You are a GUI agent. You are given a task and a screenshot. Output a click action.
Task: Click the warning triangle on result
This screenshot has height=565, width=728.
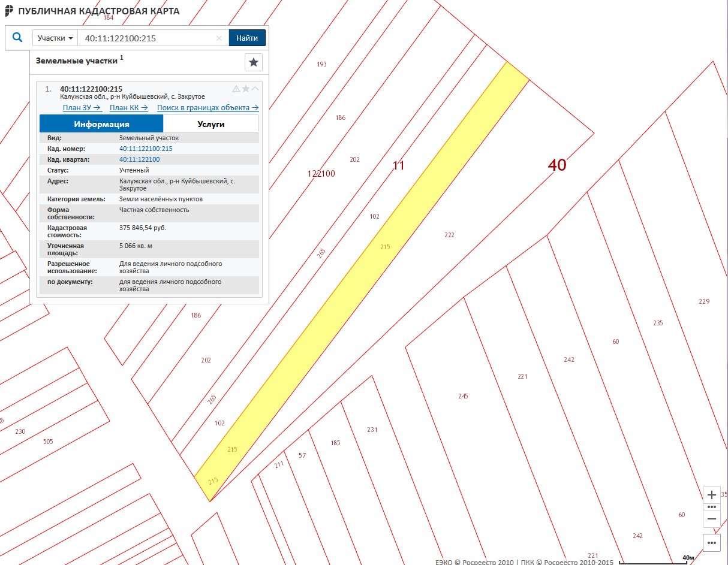click(236, 89)
